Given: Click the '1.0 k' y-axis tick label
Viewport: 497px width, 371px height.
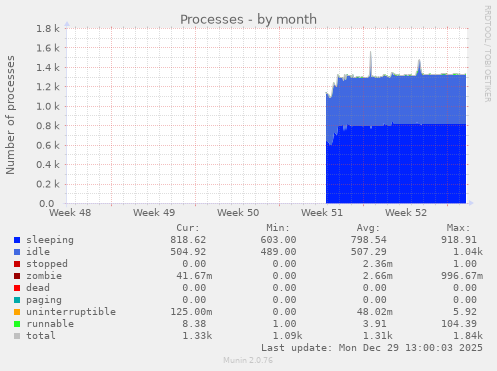Looking at the screenshot, I should point(48,107).
